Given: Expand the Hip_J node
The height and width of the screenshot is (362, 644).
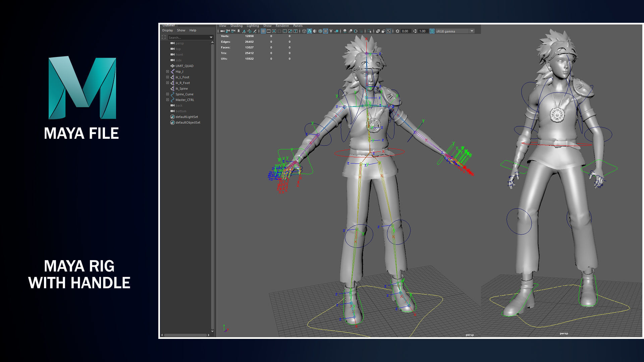Looking at the screenshot, I should pos(167,71).
